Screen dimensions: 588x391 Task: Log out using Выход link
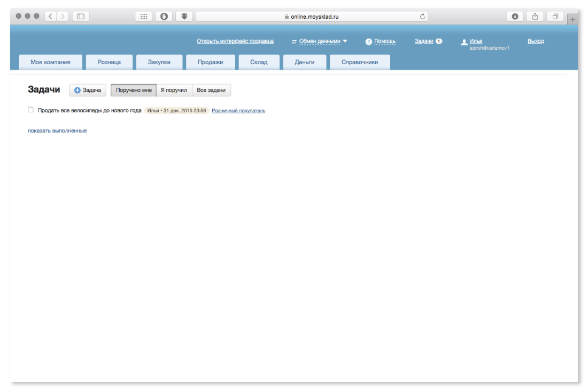536,41
